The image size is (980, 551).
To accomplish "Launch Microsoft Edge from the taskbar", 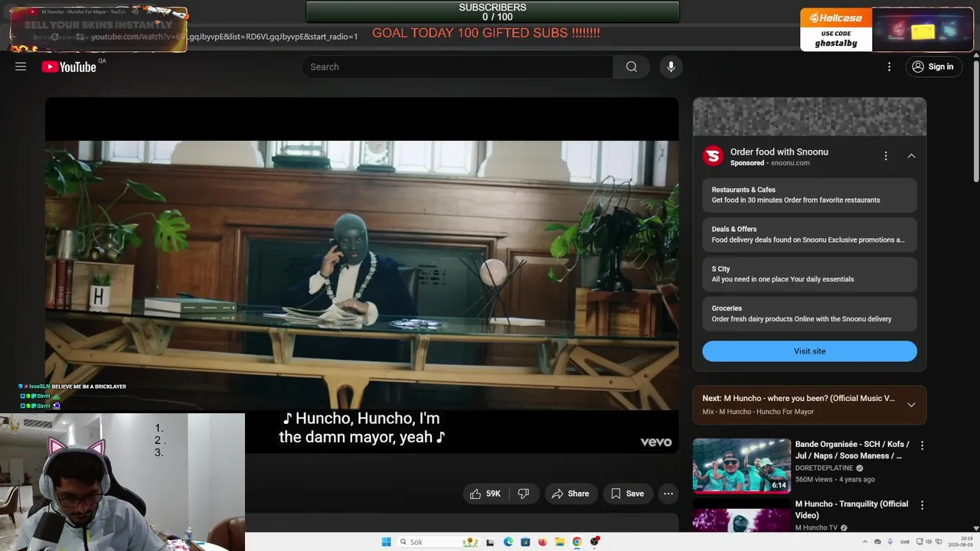I will 508,542.
